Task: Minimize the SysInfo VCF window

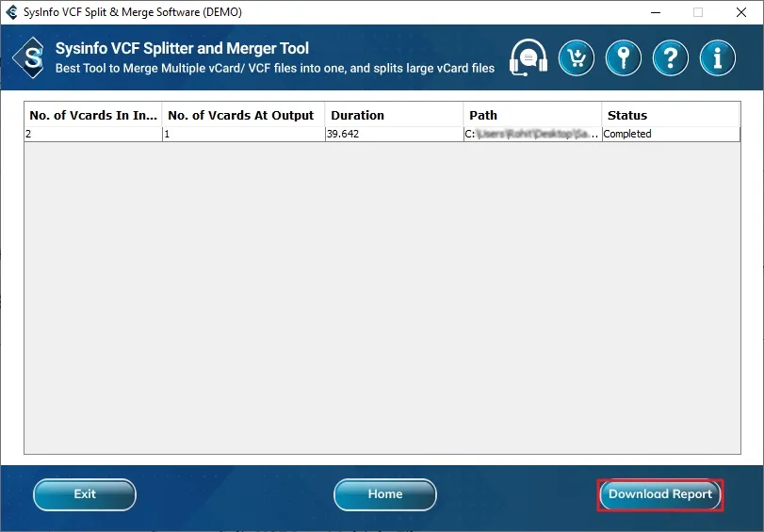Action: pos(656,12)
